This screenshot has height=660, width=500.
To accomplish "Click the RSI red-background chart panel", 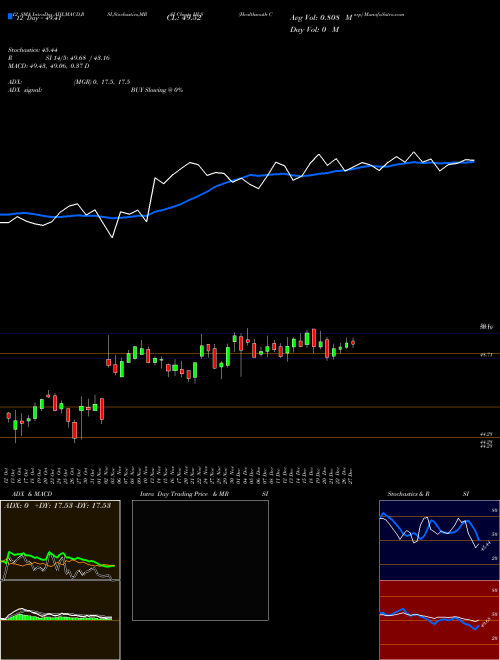I will [x=439, y=620].
